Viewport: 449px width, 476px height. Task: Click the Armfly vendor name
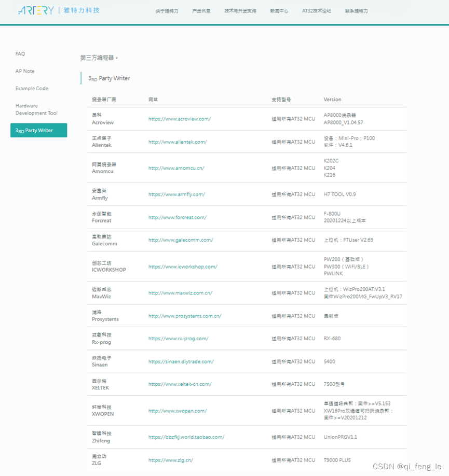pyautogui.click(x=100, y=198)
